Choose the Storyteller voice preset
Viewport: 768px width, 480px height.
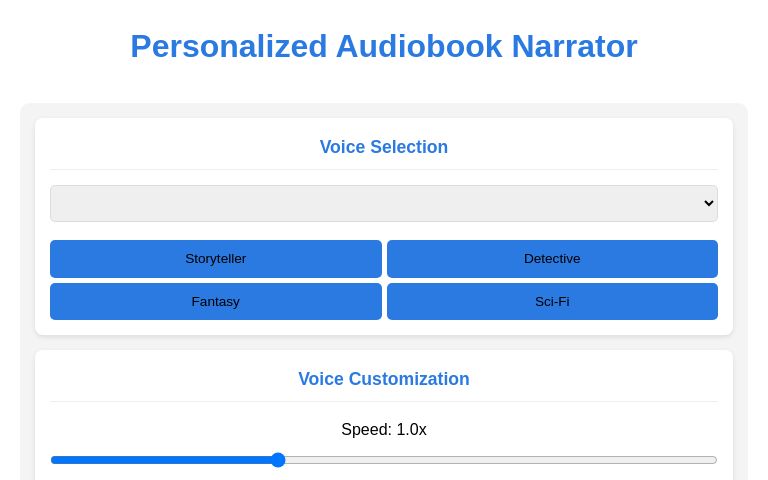(x=216, y=259)
